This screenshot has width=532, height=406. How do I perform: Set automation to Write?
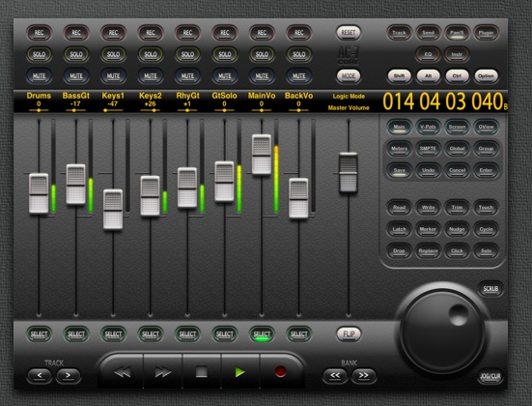(428, 208)
